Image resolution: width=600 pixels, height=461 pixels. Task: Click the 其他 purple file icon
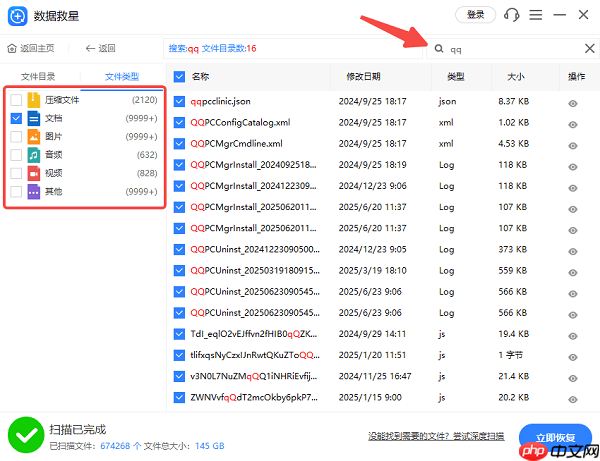[x=34, y=192]
